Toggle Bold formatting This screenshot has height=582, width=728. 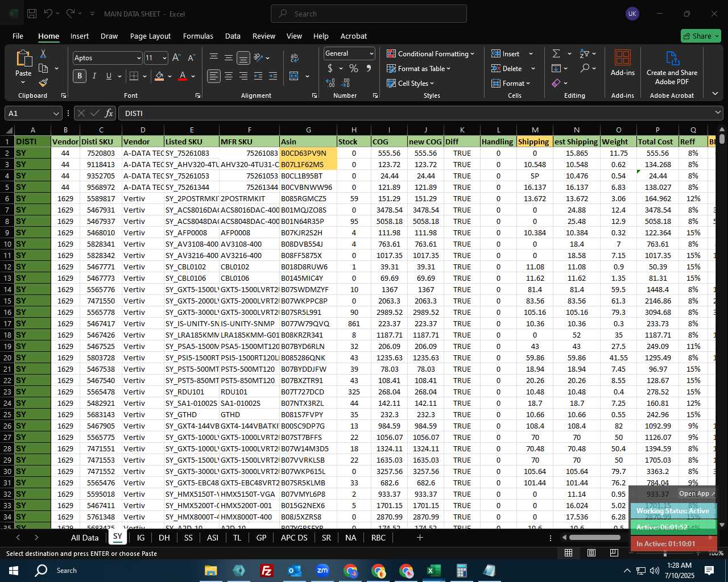pos(80,76)
